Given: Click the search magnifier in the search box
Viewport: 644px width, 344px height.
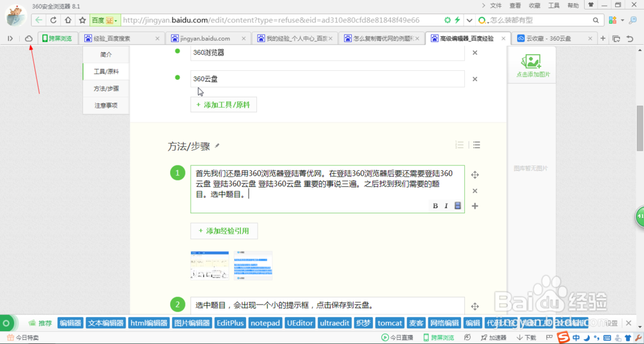Looking at the screenshot, I should (x=596, y=20).
